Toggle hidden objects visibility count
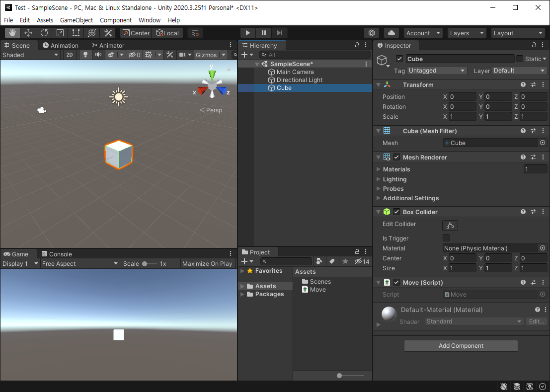 point(134,55)
